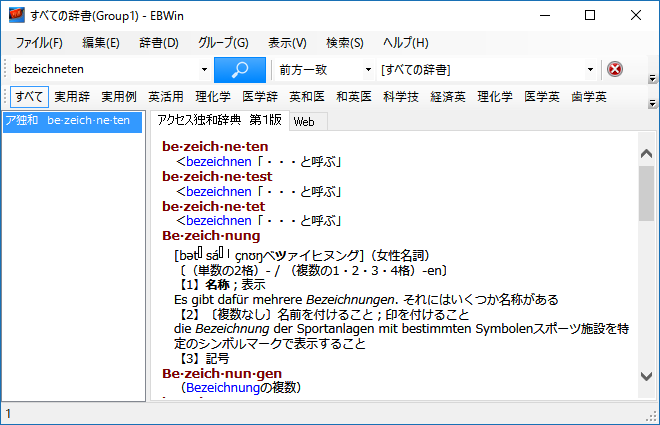Open the 編集(E) menu
Viewport: 660px width, 425px height.
101,42
